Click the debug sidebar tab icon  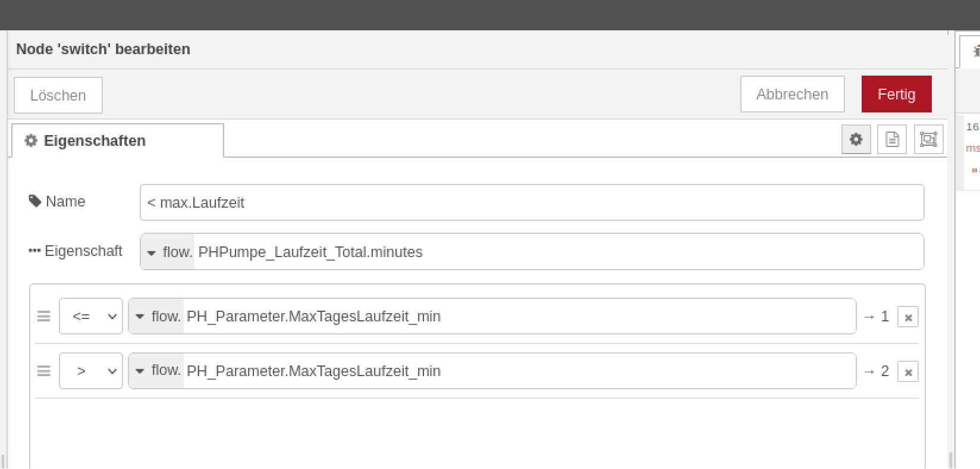pyautogui.click(x=974, y=51)
